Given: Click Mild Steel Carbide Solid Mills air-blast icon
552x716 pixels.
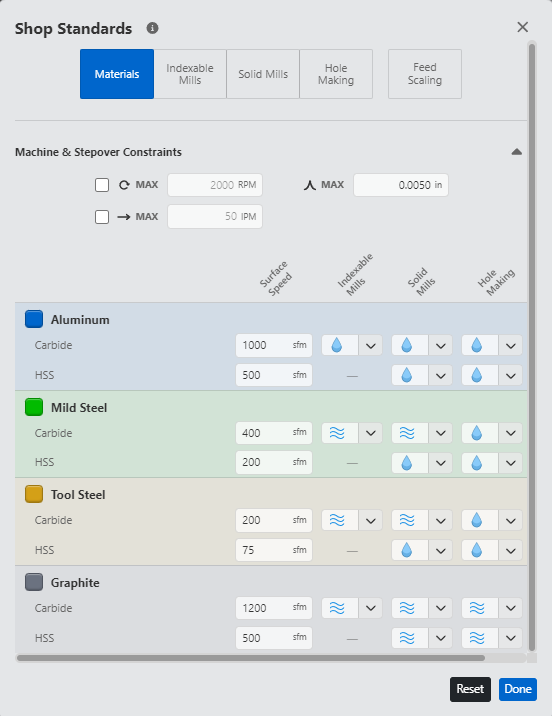Looking at the screenshot, I should click(x=407, y=433).
